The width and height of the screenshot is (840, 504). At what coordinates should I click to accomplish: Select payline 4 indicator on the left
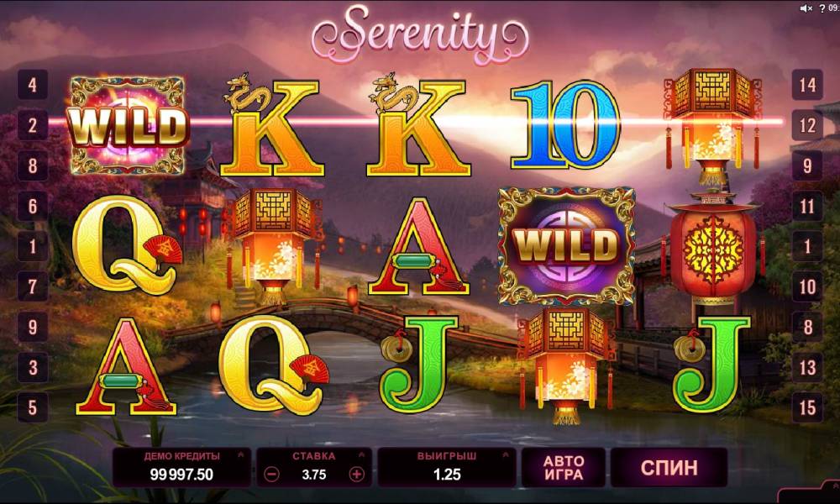(x=33, y=85)
